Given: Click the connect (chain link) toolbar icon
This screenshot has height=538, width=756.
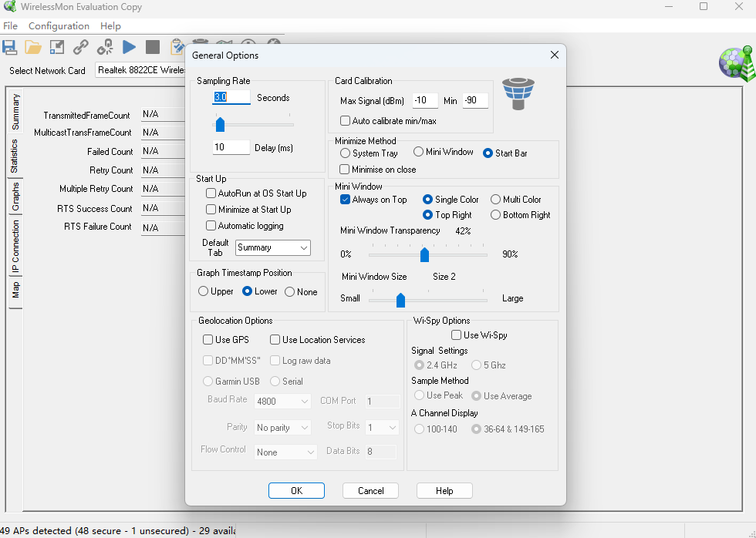Looking at the screenshot, I should pos(80,47).
